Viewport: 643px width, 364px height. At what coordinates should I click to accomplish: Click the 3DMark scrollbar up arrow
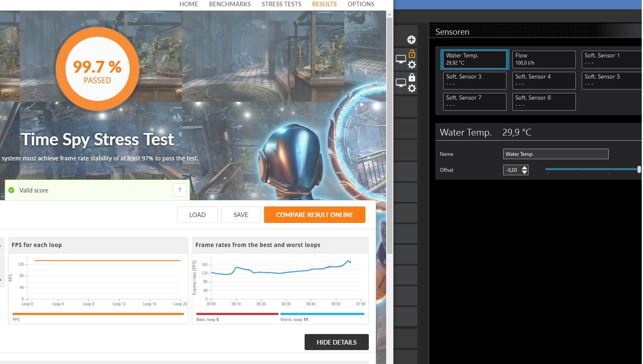click(x=390, y=14)
